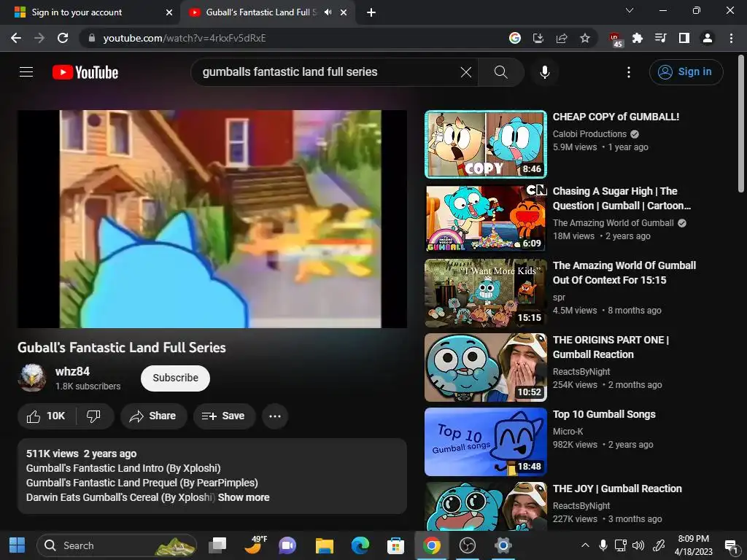Clear the search box with the X icon
Image resolution: width=747 pixels, height=560 pixels.
pos(466,72)
